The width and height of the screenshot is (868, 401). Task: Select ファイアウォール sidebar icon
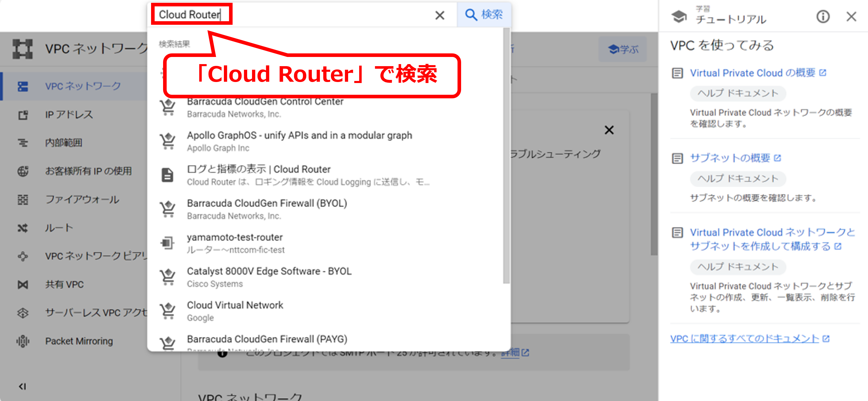(x=23, y=200)
